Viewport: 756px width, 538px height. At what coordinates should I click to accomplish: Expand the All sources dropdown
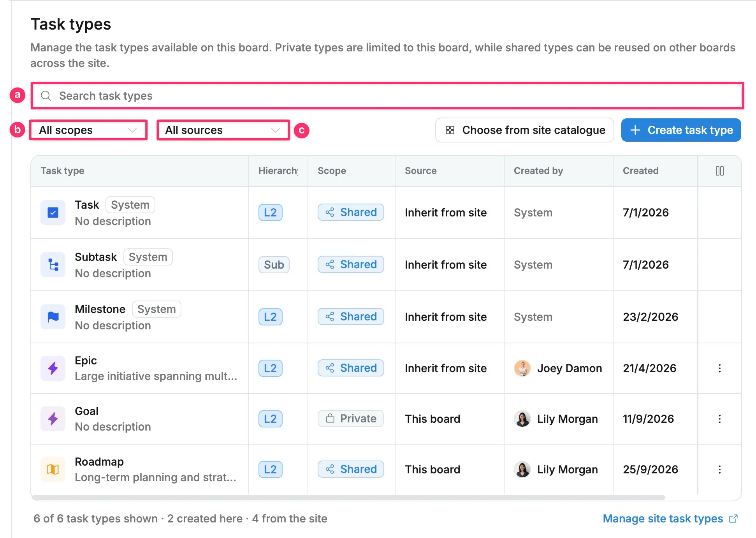(223, 130)
